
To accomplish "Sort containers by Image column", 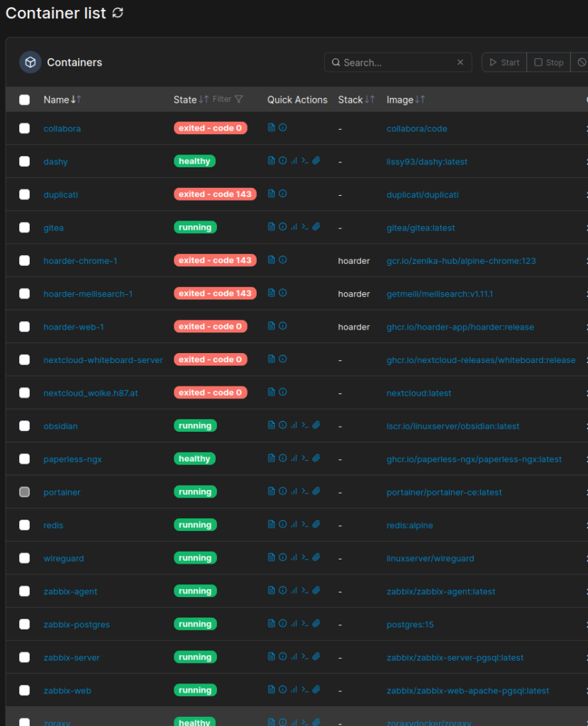I will pos(406,99).
